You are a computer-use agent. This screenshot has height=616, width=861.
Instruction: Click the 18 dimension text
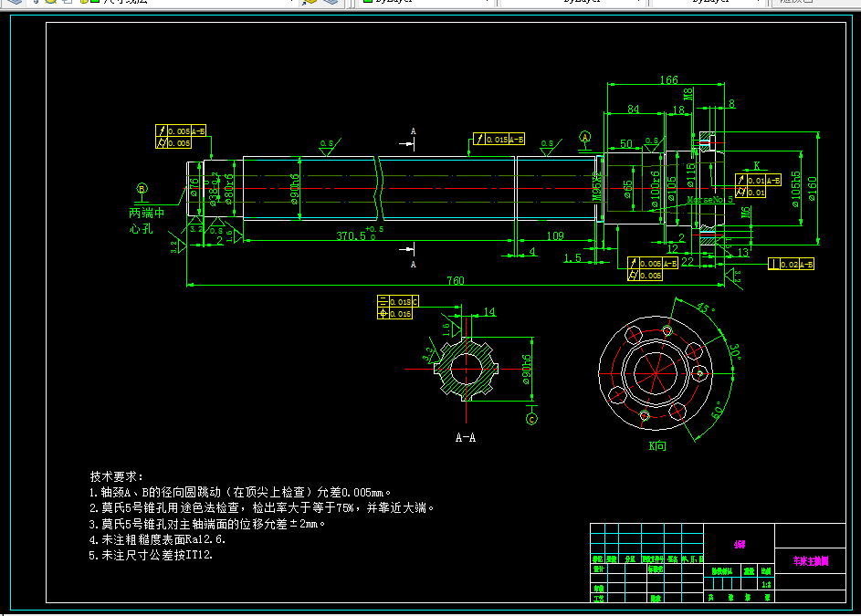(678, 110)
